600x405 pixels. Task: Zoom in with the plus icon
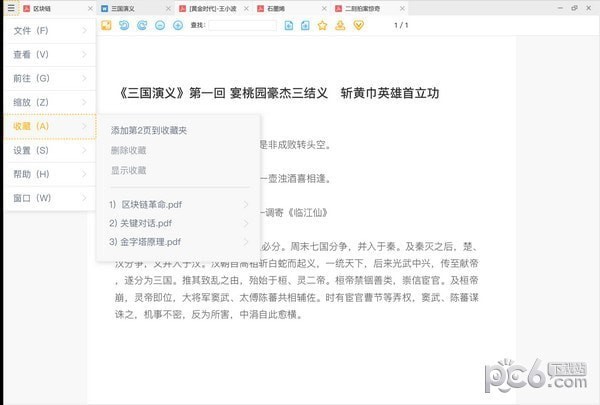click(x=178, y=25)
